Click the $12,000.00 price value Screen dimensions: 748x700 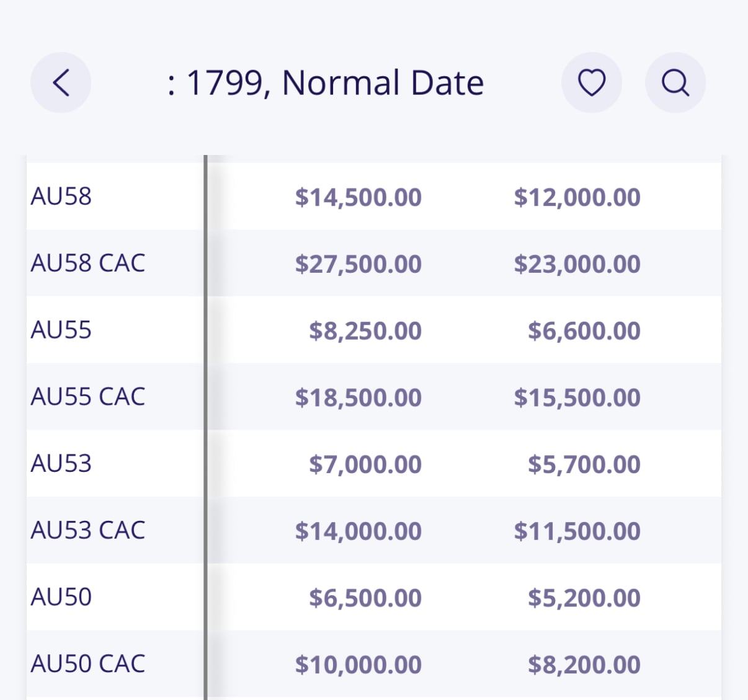click(x=577, y=197)
